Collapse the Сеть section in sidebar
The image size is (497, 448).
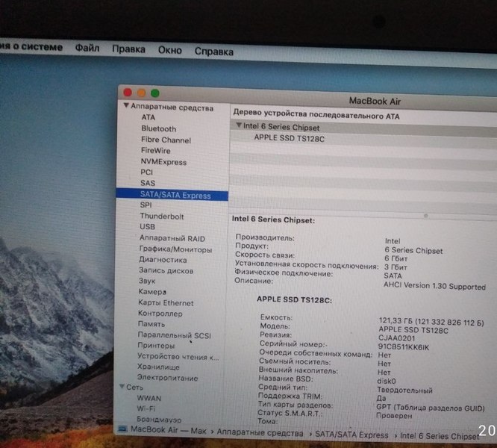[x=120, y=388]
